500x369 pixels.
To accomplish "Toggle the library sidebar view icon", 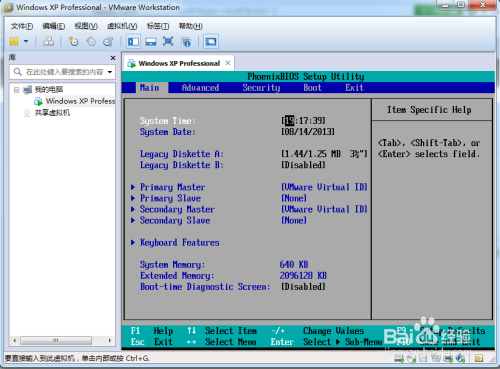I will (133, 41).
